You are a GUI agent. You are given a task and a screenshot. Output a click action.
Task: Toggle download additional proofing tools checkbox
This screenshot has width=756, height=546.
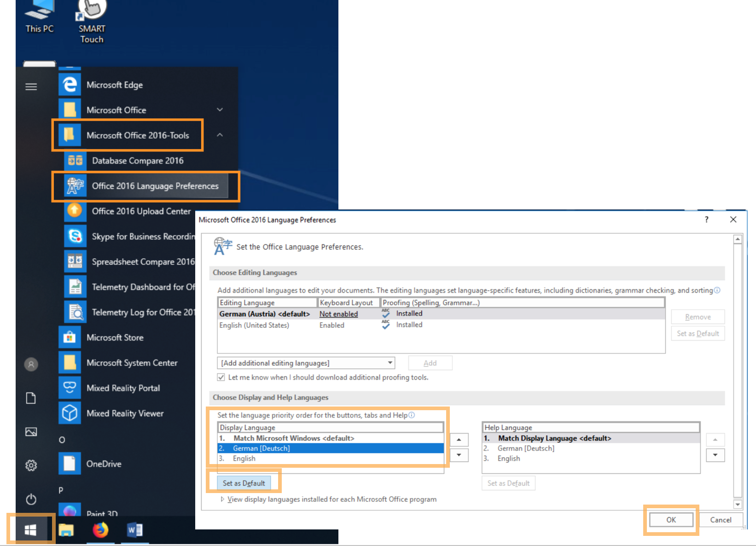tap(221, 377)
